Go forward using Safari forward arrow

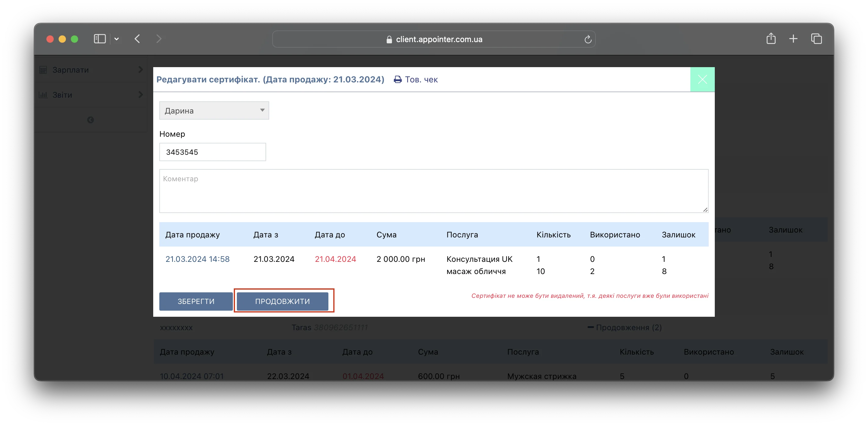pos(159,39)
